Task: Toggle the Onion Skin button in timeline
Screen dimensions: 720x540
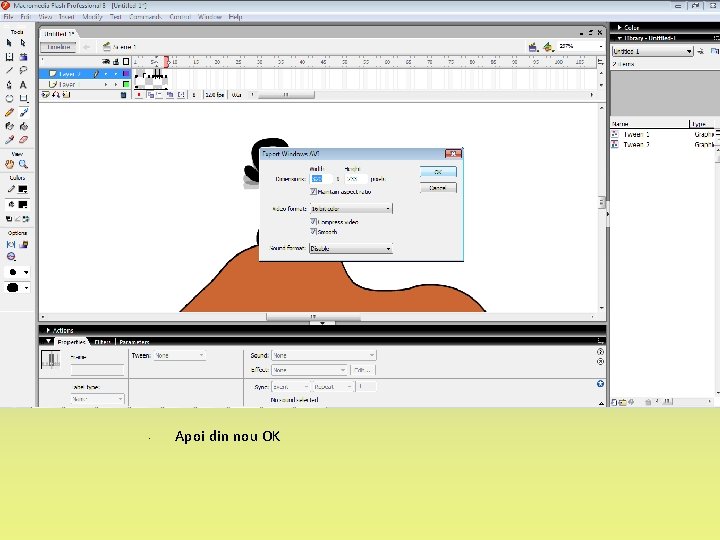Action: coord(151,95)
